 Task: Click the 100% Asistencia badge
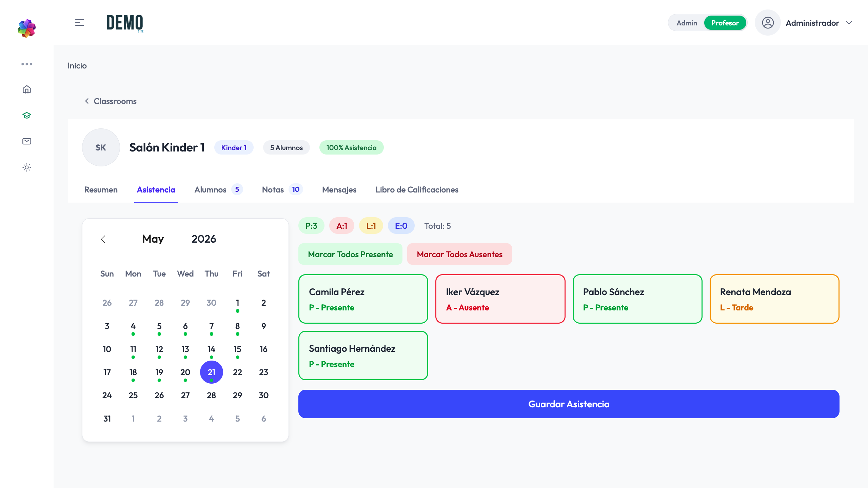tap(351, 148)
